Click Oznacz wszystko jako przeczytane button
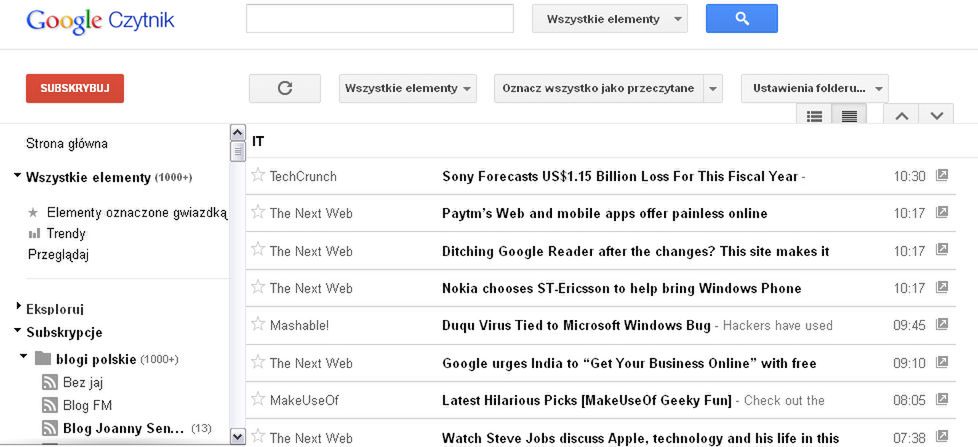The width and height of the screenshot is (978, 447). click(x=598, y=89)
